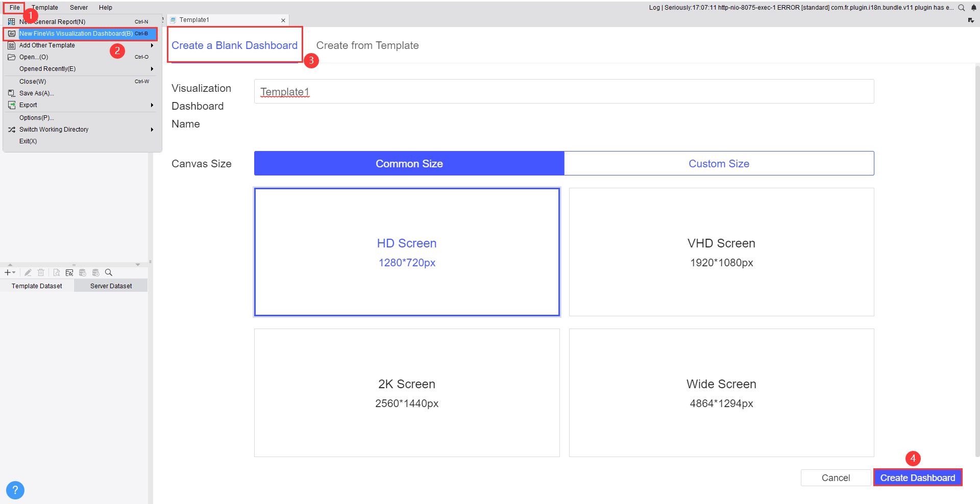Expand the Add Other Template submenu
980x504 pixels.
tap(152, 45)
